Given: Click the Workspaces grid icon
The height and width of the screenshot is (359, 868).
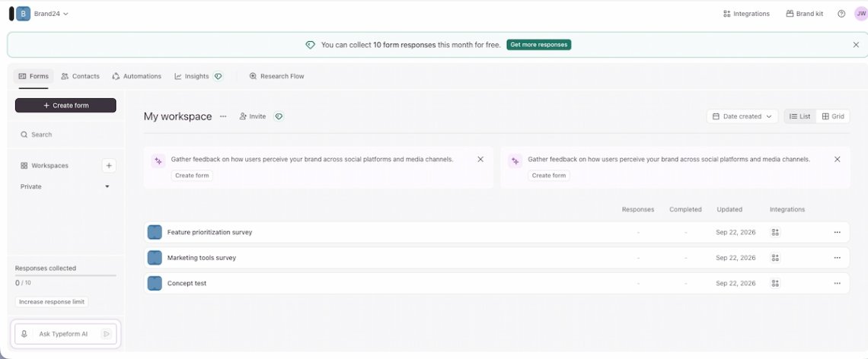Looking at the screenshot, I should click(x=24, y=165).
